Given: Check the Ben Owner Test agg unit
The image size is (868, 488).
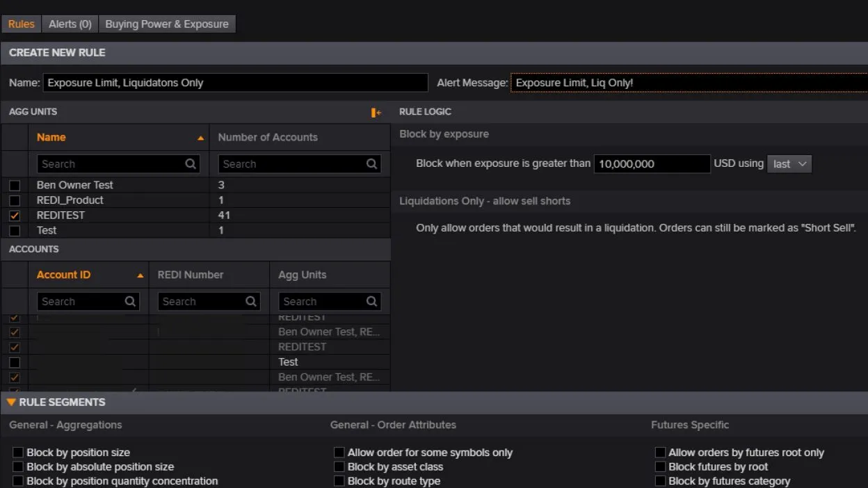Looking at the screenshot, I should tap(15, 186).
